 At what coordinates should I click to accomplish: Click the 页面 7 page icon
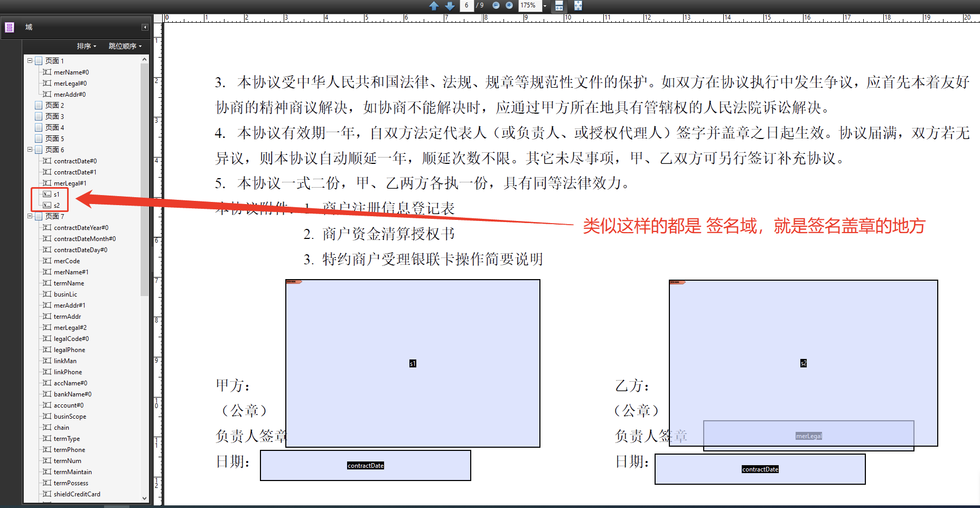click(x=39, y=216)
